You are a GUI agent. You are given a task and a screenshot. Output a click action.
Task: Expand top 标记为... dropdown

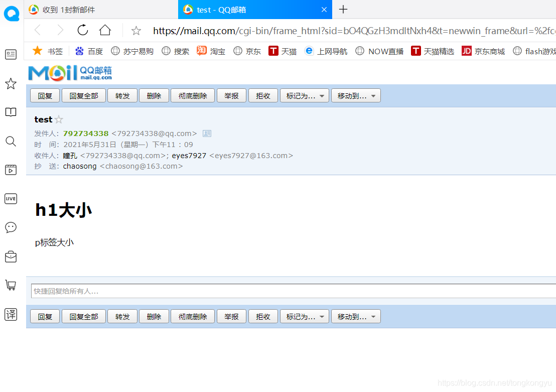305,95
